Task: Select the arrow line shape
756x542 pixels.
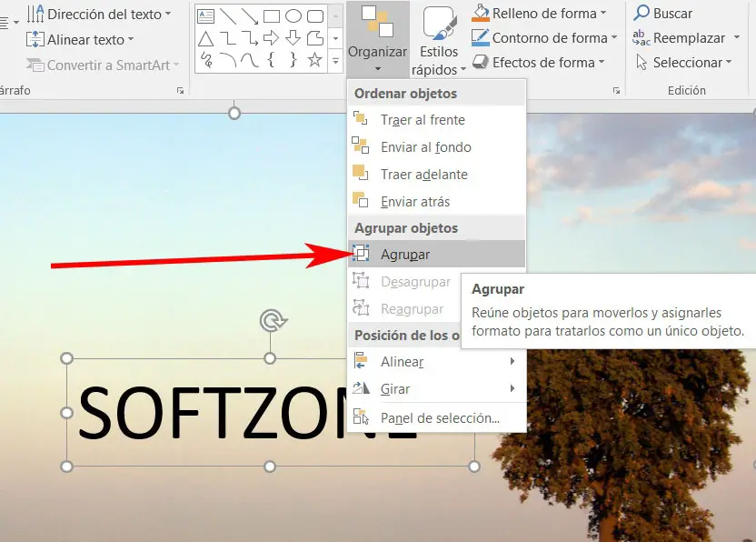Action: 250,16
